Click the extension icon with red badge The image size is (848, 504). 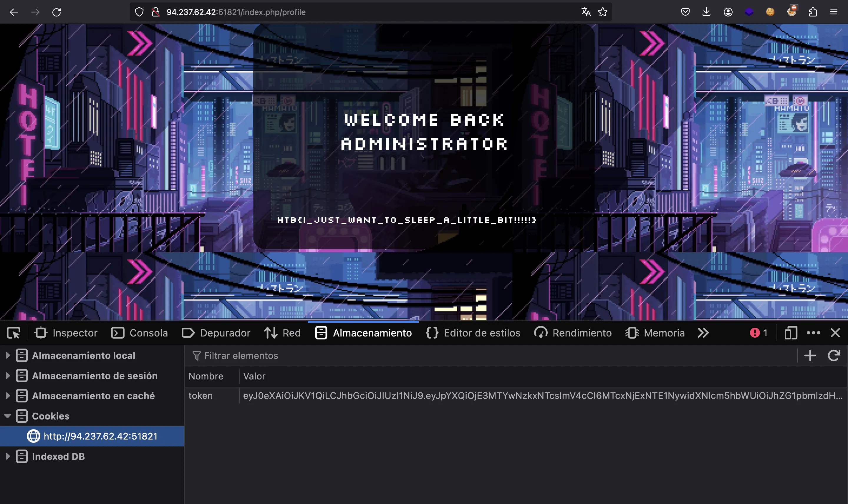click(x=792, y=11)
